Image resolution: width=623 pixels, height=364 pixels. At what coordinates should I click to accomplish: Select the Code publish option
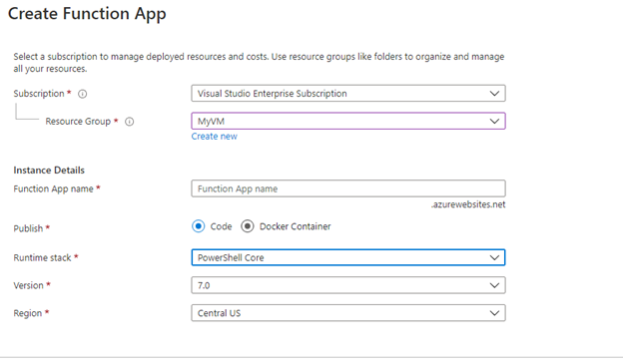pos(199,226)
